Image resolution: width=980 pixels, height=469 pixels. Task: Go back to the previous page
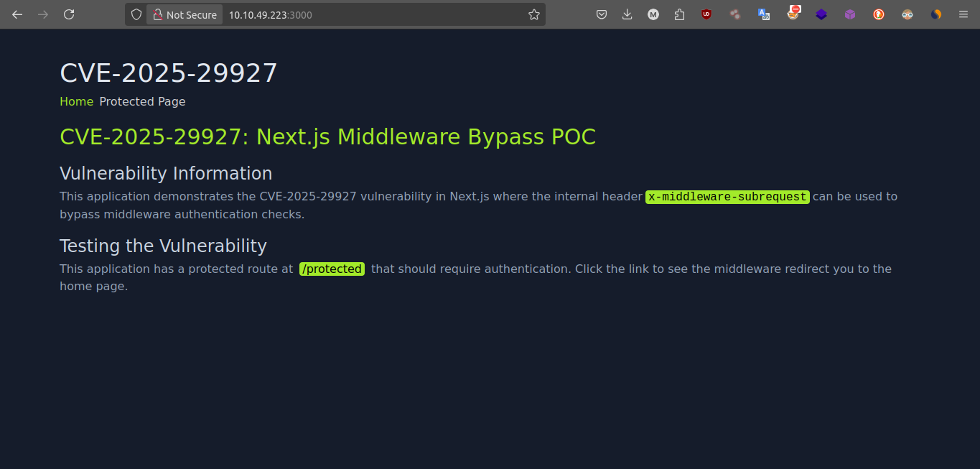pyautogui.click(x=17, y=14)
